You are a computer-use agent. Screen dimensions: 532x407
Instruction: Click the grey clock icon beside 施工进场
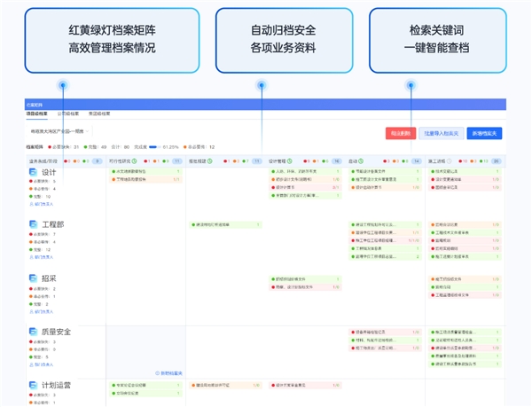[x=450, y=161]
